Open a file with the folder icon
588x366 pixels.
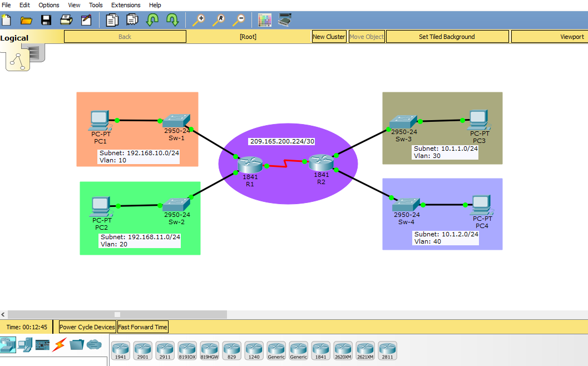click(26, 20)
